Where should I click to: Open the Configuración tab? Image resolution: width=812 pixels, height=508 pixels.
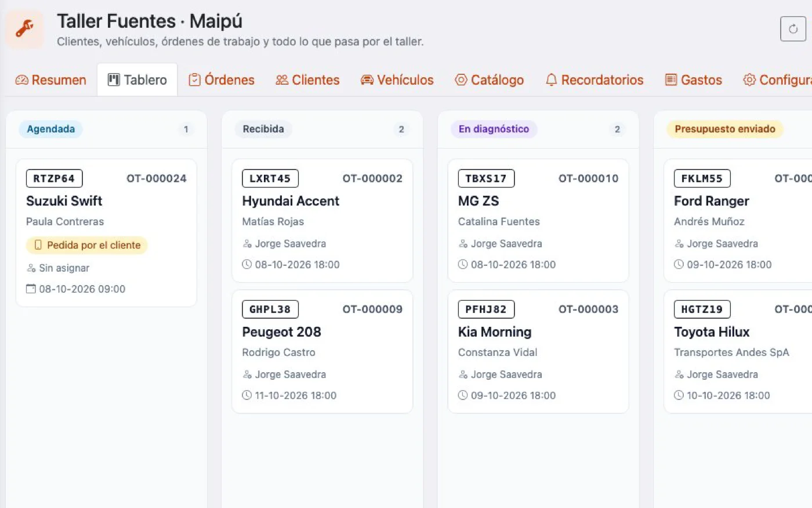pyautogui.click(x=777, y=80)
